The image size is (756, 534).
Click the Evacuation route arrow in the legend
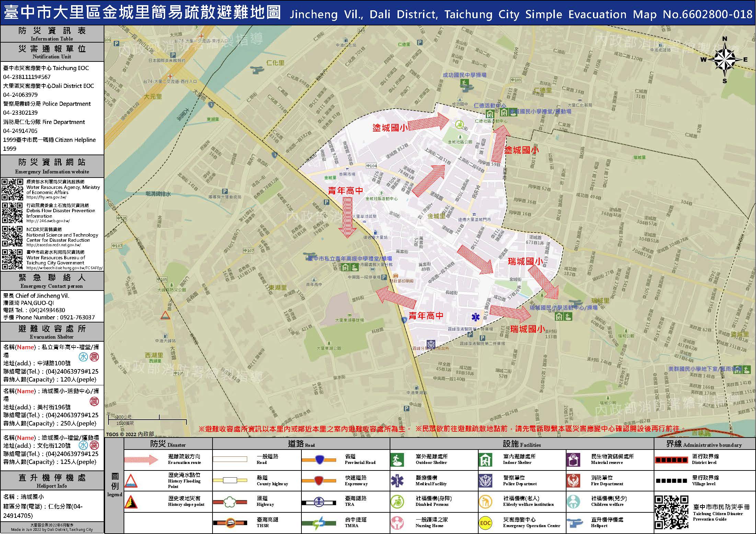141,460
